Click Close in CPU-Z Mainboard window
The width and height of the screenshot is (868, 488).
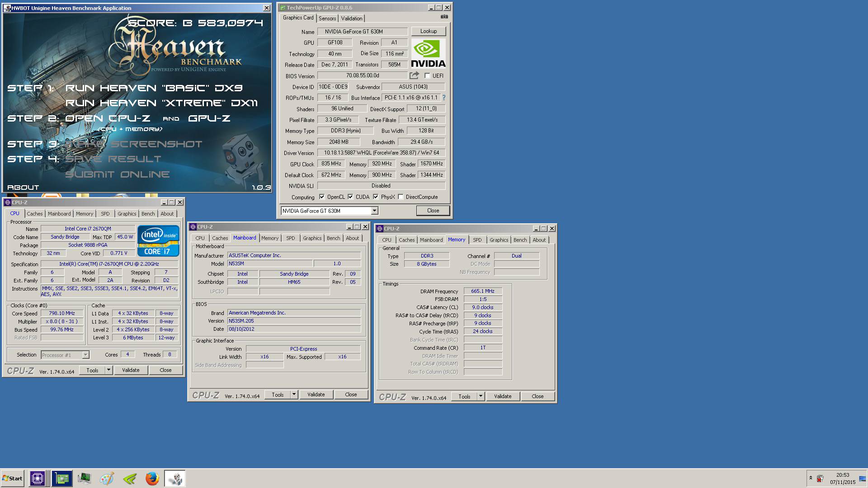click(x=351, y=394)
